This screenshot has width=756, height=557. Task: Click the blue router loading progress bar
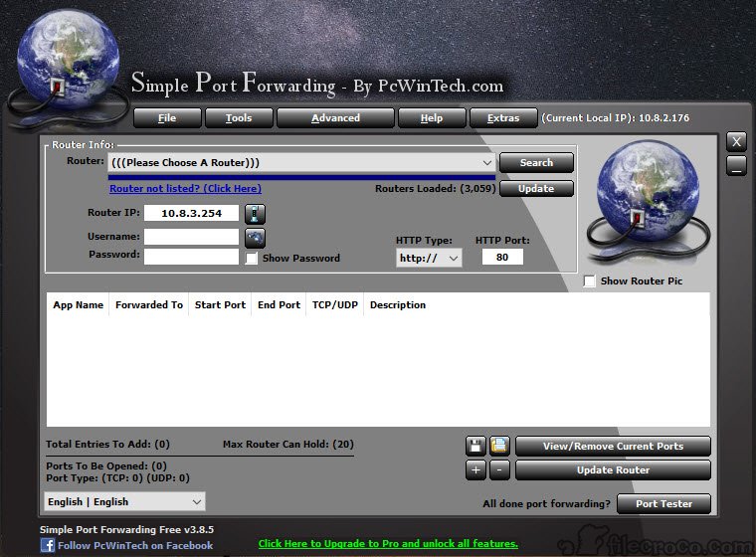coord(301,177)
